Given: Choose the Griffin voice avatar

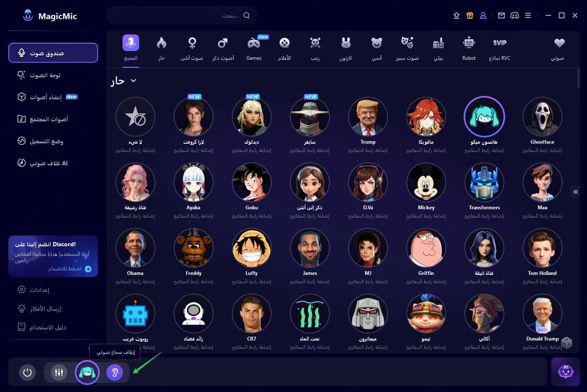Looking at the screenshot, I should point(426,248).
